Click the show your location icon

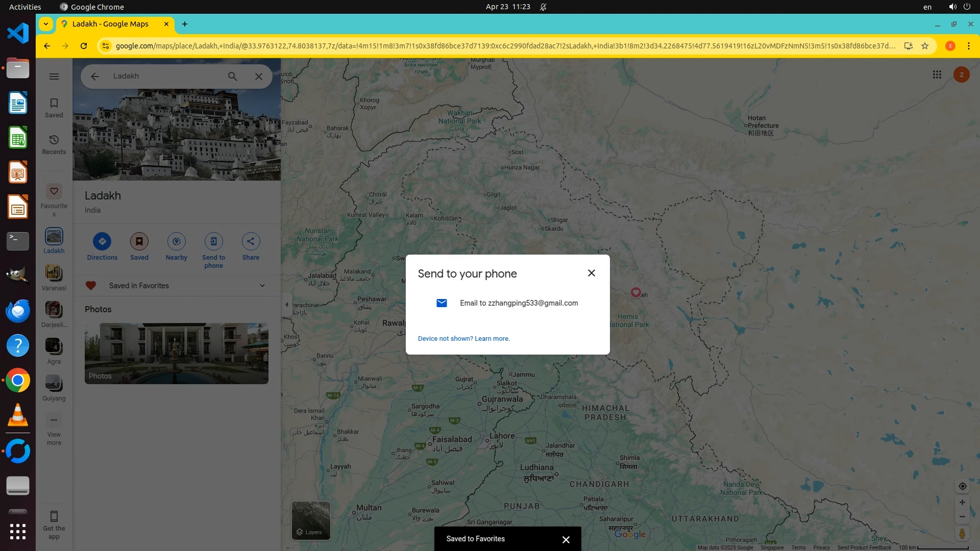[x=962, y=486]
